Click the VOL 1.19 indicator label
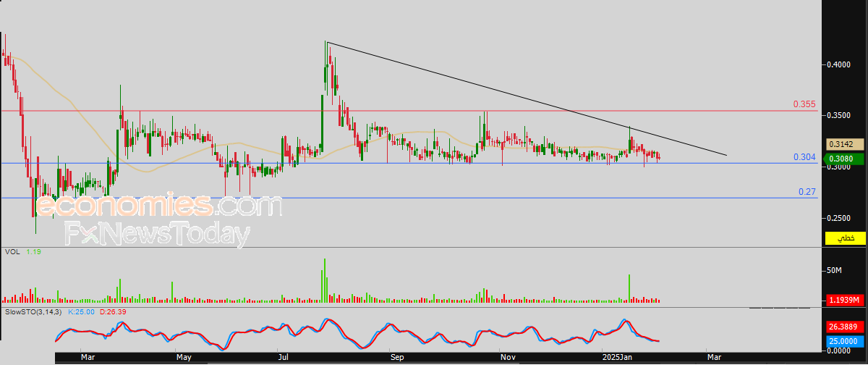 pyautogui.click(x=22, y=252)
